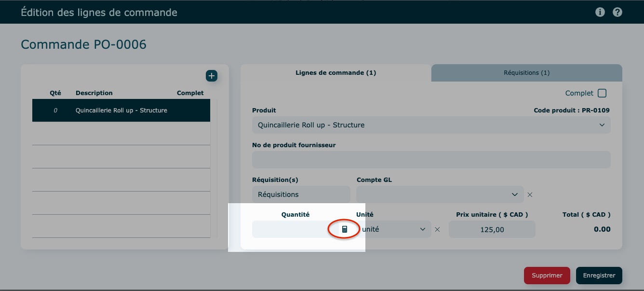Clear the Unité selection with X
Image resolution: width=644 pixels, height=291 pixels.
point(437,230)
